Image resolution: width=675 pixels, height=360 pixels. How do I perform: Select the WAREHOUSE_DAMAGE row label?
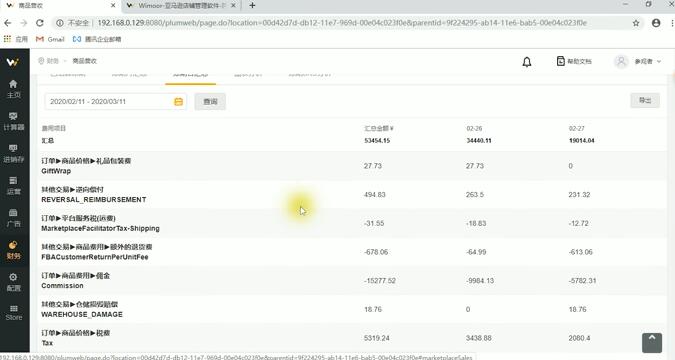82,314
